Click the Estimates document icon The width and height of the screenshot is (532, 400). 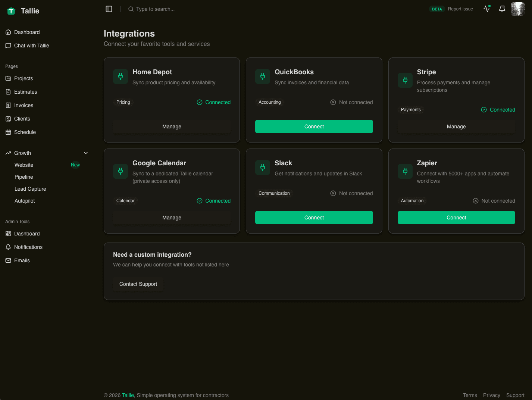[x=8, y=92]
